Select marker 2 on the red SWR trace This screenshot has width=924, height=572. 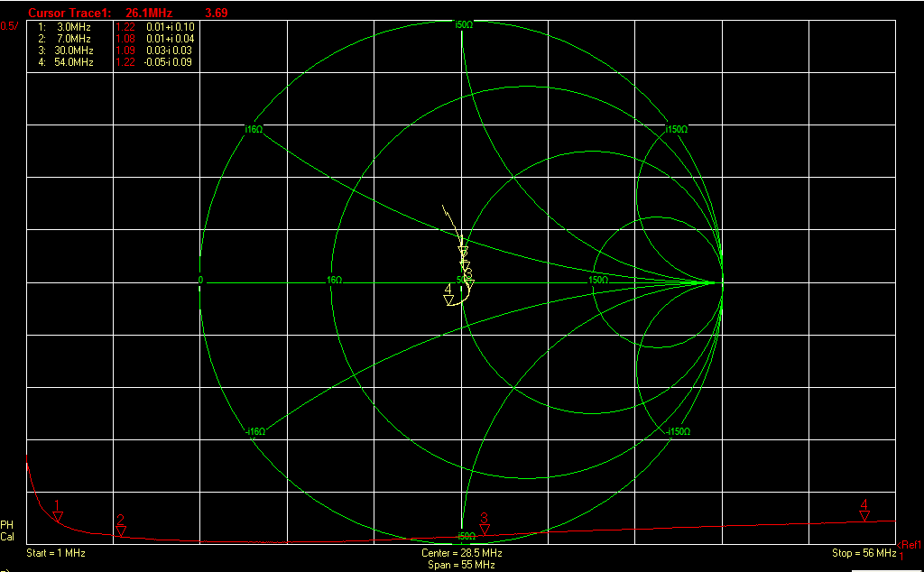[x=121, y=525]
